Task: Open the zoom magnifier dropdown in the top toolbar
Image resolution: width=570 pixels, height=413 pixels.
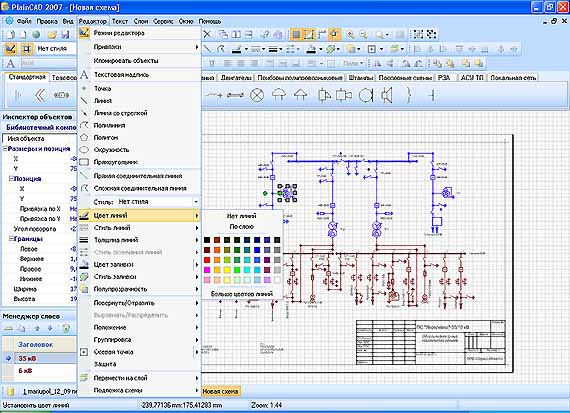Action: coord(387,35)
